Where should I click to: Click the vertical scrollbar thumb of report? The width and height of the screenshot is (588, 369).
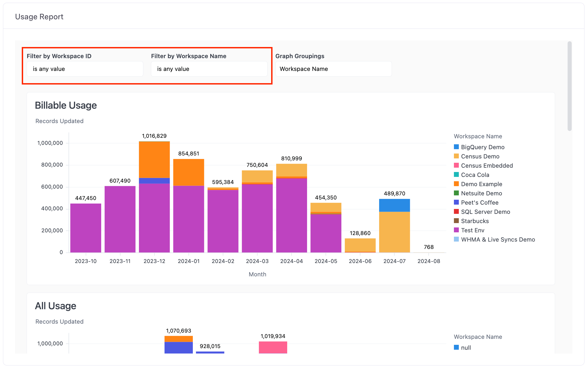point(570,86)
